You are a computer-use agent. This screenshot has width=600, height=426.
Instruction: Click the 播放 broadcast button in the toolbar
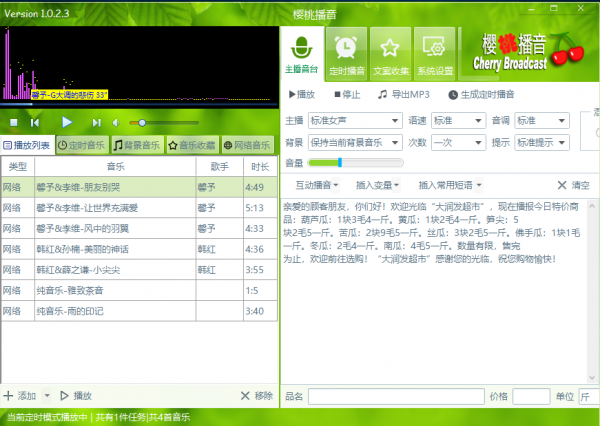click(302, 95)
